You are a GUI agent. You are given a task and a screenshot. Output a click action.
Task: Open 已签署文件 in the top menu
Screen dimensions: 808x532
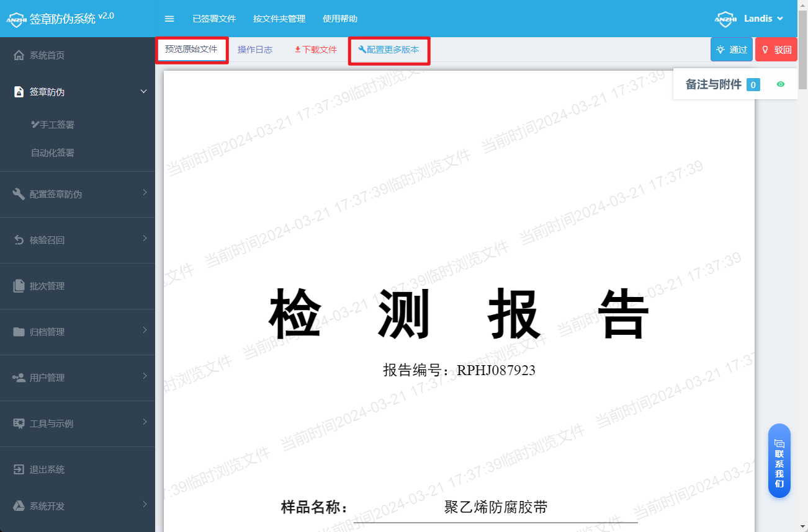coord(214,19)
